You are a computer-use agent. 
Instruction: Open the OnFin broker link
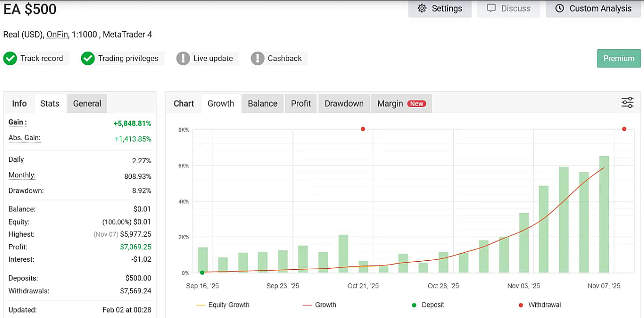tap(57, 34)
